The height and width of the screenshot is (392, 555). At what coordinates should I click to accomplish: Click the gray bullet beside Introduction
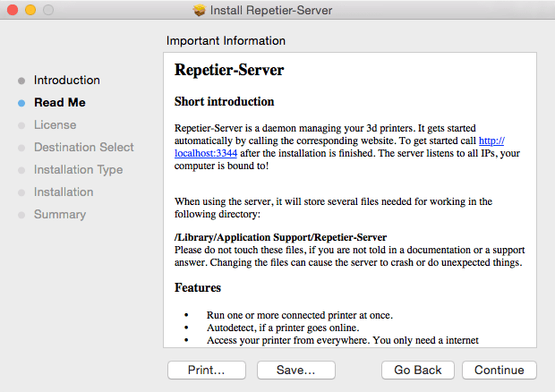point(21,81)
